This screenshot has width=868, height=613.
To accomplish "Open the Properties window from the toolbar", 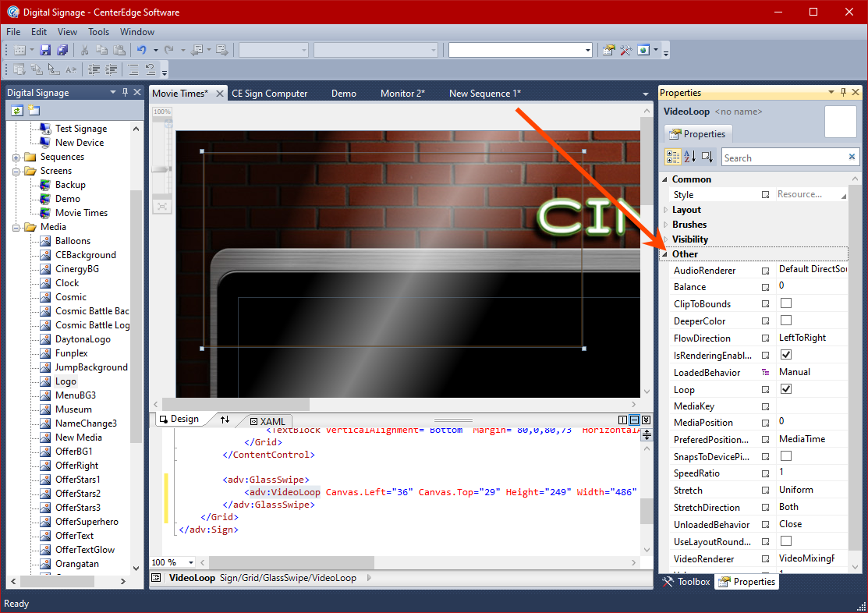I will (609, 51).
